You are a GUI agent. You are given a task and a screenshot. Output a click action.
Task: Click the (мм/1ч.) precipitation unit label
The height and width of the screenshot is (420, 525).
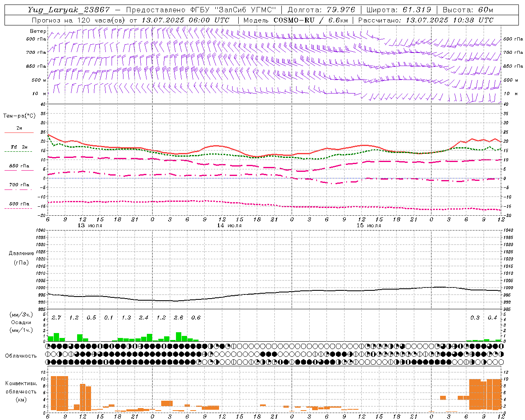point(21,330)
